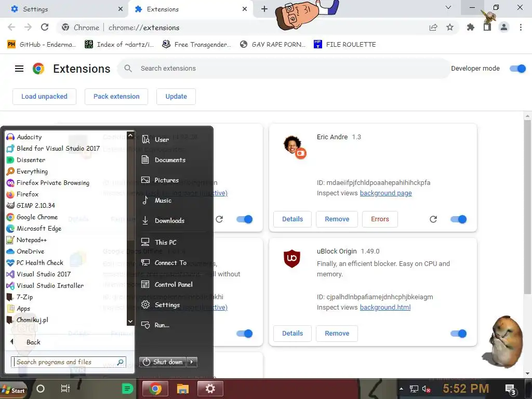Click the uBlock Origin shield icon
This screenshot has width=532, height=399.
[292, 259]
